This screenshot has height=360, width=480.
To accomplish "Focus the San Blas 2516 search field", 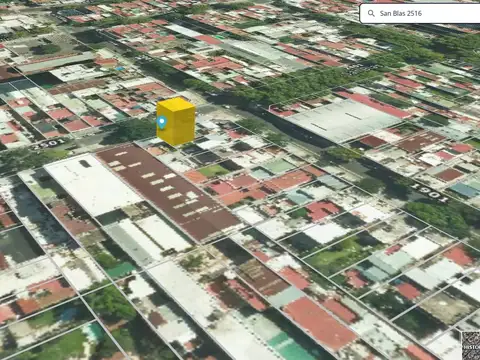I will 420,13.
